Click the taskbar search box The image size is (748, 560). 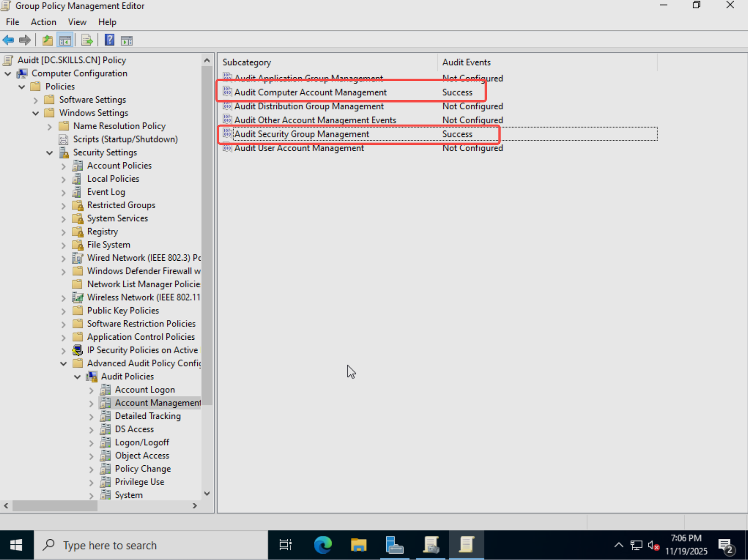click(151, 545)
